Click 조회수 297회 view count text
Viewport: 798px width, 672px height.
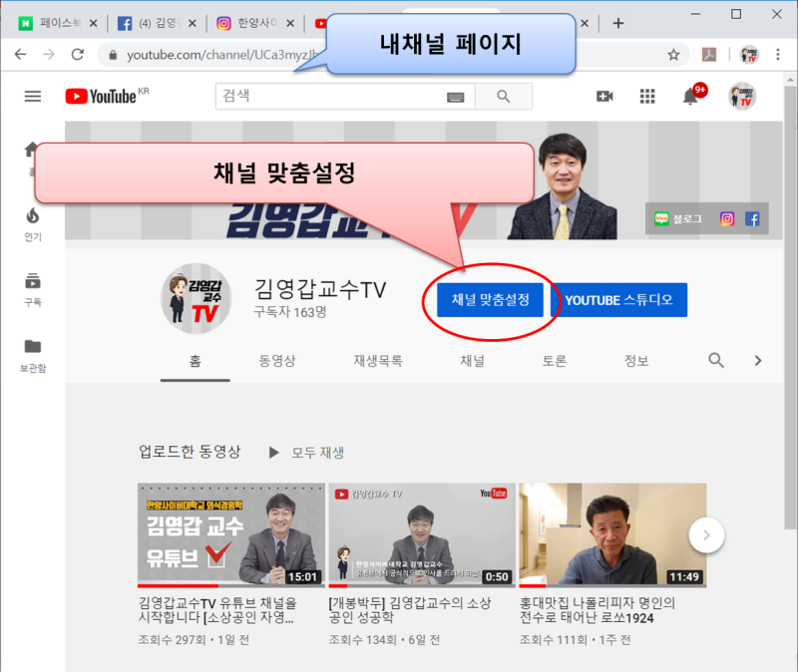pyautogui.click(x=172, y=640)
